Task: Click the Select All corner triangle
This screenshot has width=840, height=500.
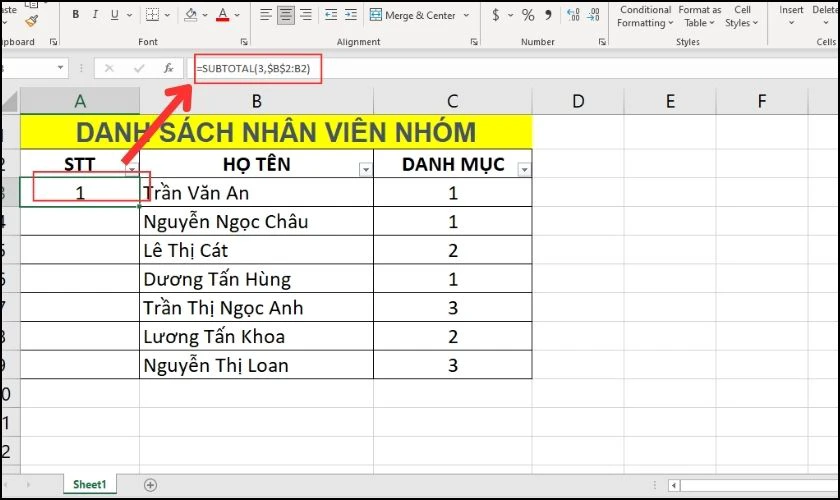Action: click(11, 102)
